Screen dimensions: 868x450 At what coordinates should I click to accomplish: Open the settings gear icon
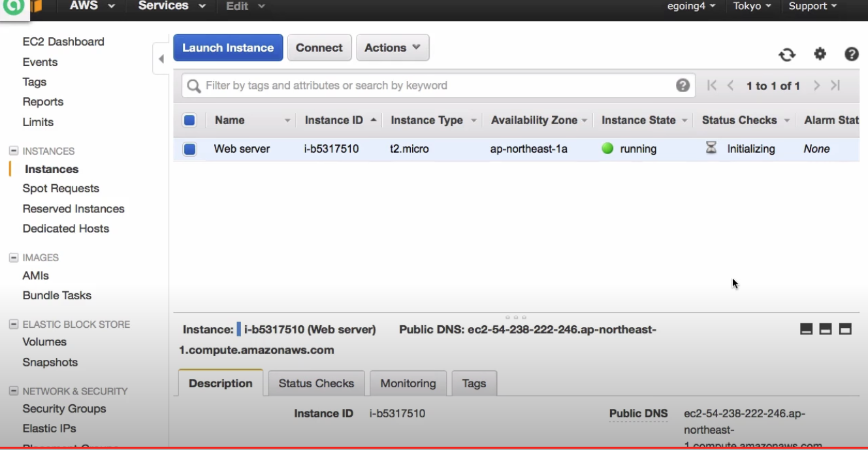(x=820, y=54)
